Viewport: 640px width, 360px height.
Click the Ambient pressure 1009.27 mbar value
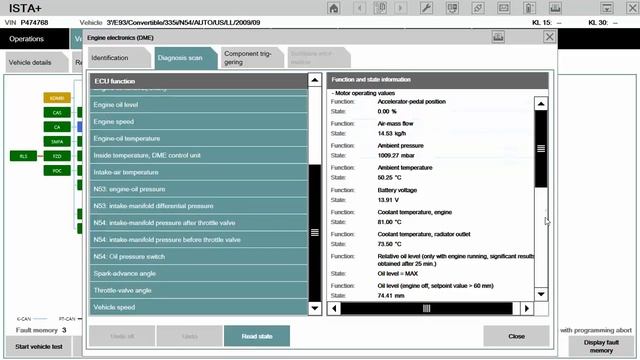click(396, 156)
